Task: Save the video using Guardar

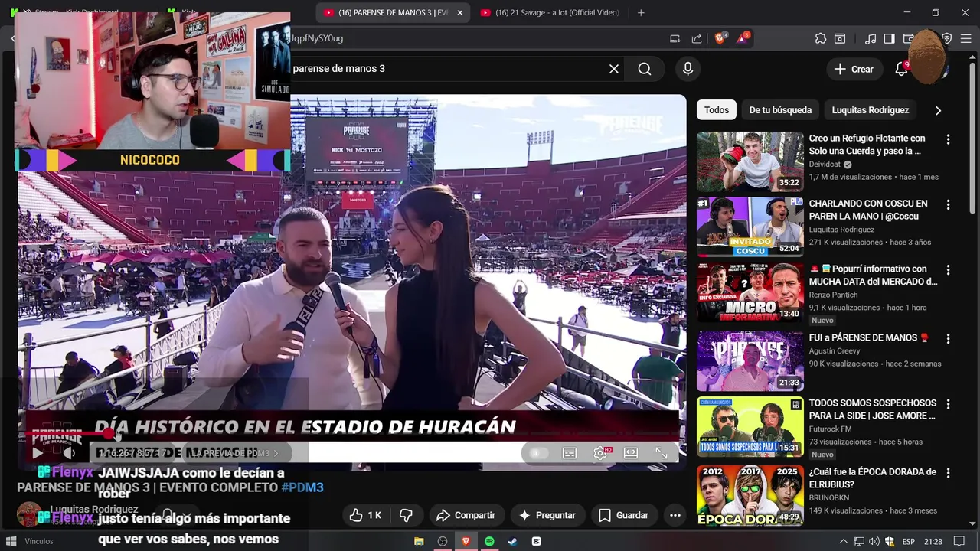Action: click(x=623, y=515)
